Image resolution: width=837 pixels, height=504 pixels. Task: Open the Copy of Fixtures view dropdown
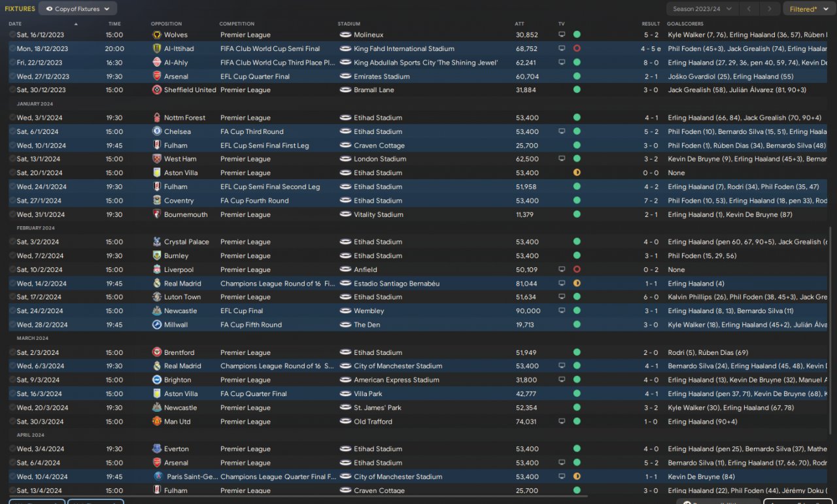78,8
